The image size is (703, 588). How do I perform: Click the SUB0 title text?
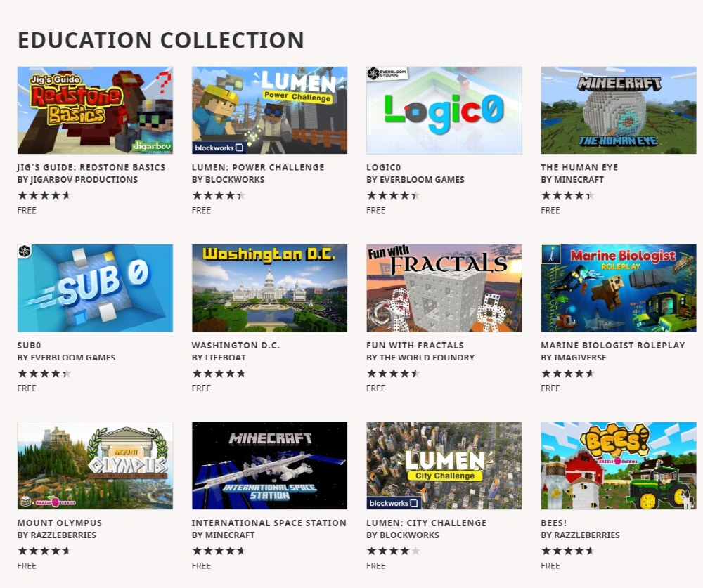click(30, 345)
